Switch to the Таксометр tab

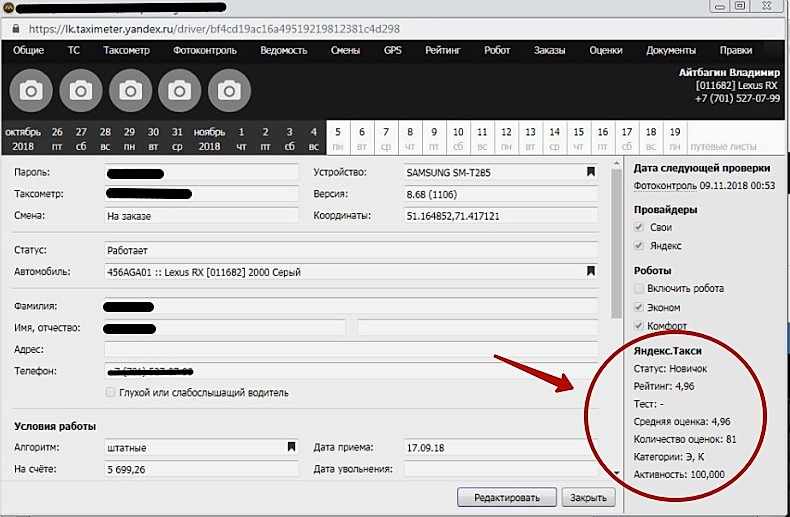[126, 50]
